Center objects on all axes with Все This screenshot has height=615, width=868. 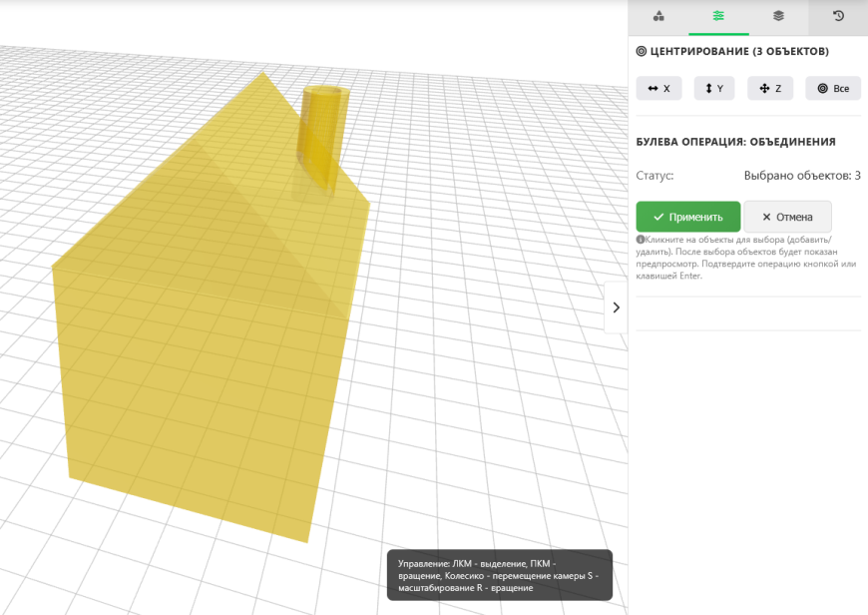832,88
